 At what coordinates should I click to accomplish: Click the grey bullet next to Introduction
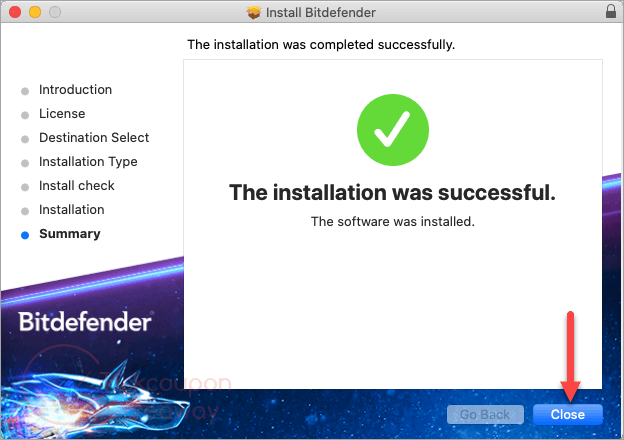coord(25,92)
